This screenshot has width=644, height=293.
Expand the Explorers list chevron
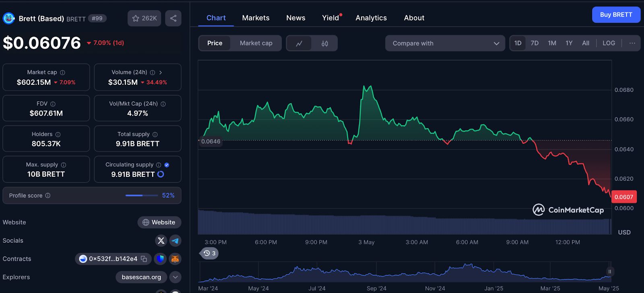click(175, 277)
